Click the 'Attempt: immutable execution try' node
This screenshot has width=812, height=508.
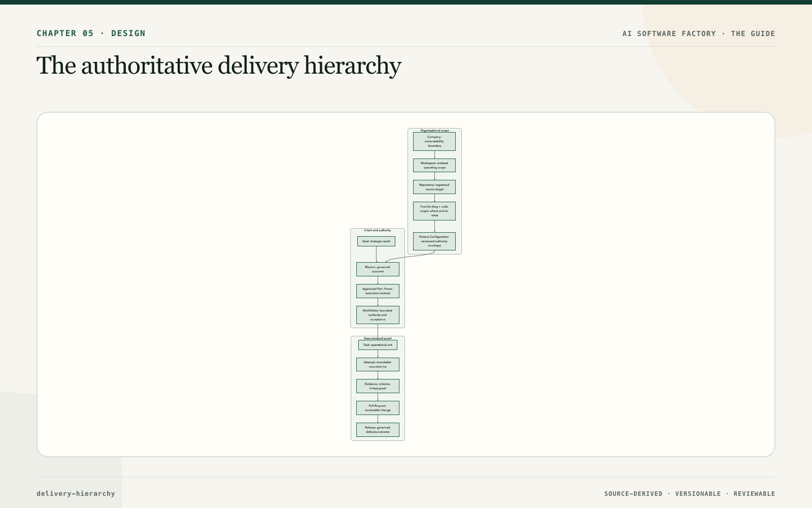pos(378,364)
